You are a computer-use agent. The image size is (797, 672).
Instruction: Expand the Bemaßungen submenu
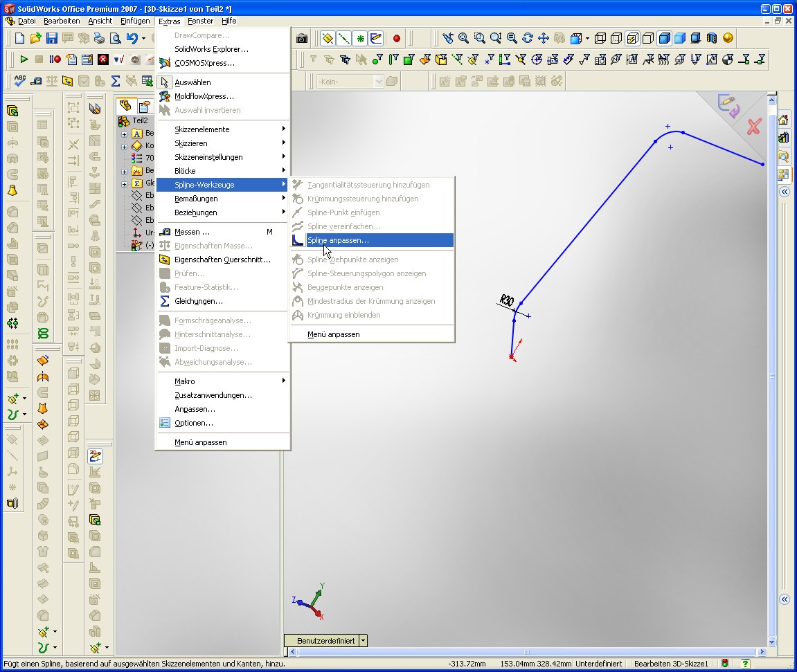[x=223, y=199]
